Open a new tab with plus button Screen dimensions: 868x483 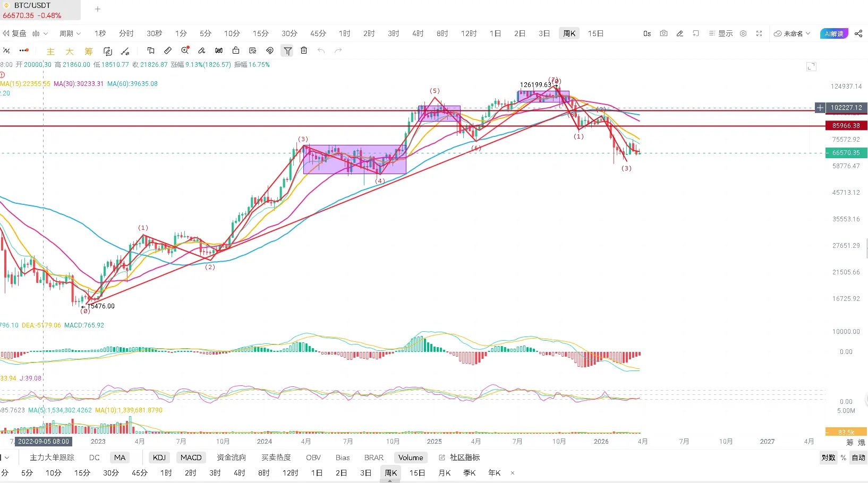98,9
